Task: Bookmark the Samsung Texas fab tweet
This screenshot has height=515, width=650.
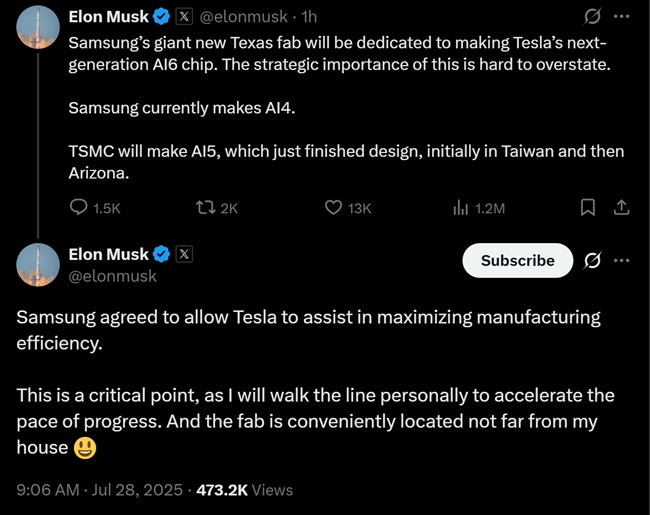Action: pyautogui.click(x=588, y=208)
